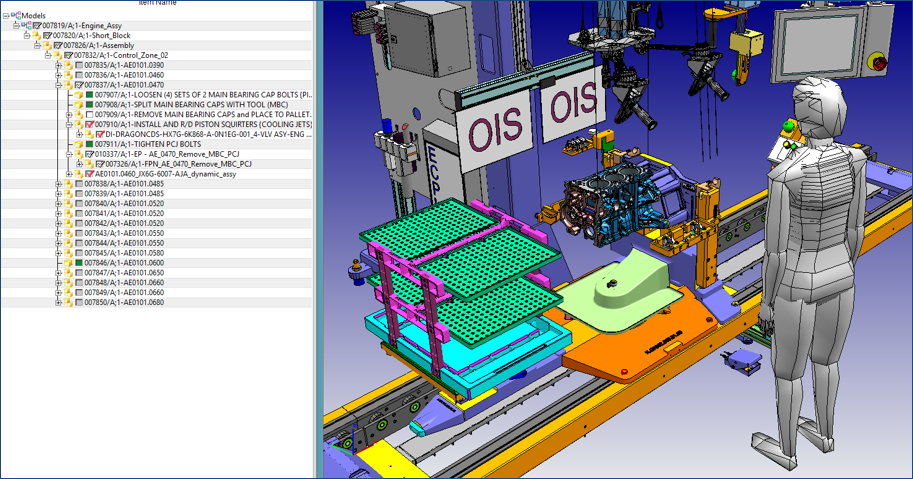Click assembly icon beside 007837 AE0101.0470
Screen dimensions: 913x479
[x=68, y=85]
